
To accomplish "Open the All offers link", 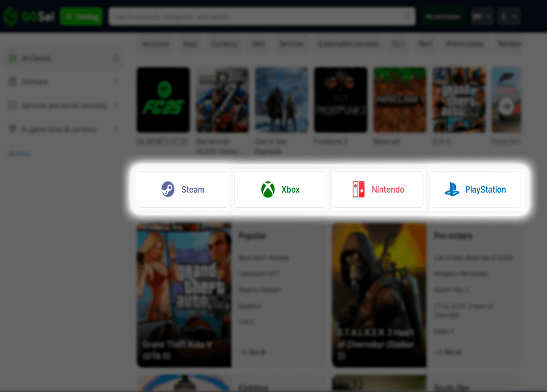I will pyautogui.click(x=19, y=154).
